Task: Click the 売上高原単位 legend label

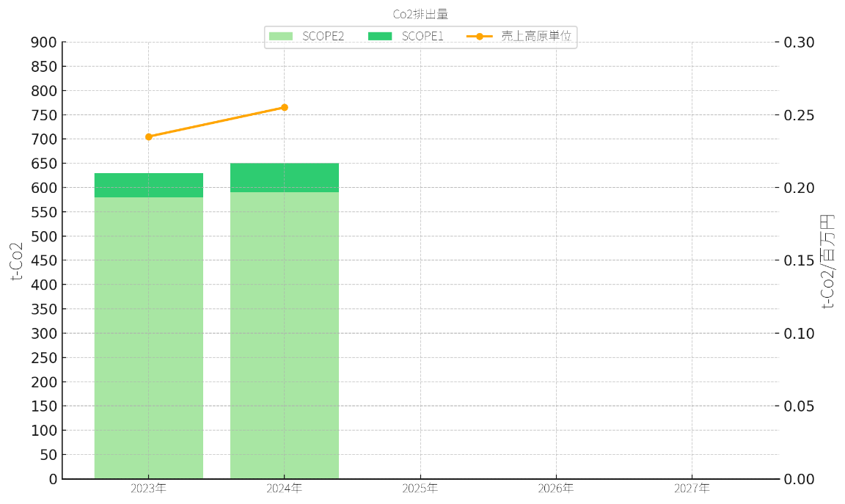Action: click(x=536, y=36)
